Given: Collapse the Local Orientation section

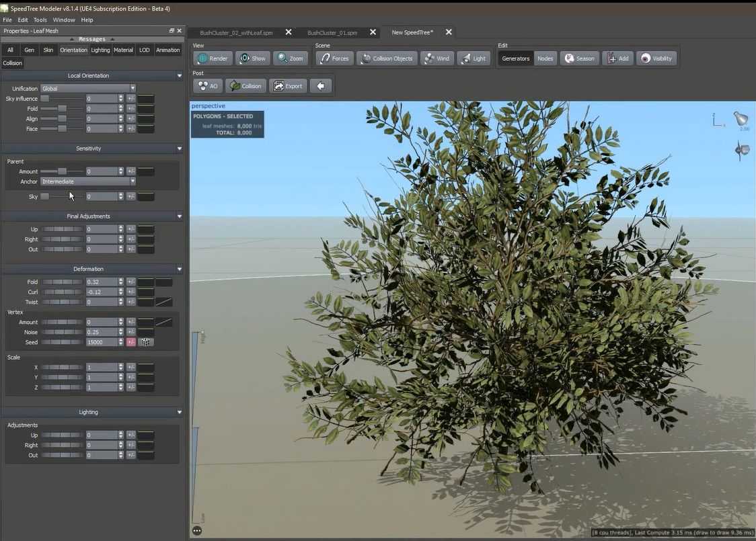Looking at the screenshot, I should click(x=180, y=76).
